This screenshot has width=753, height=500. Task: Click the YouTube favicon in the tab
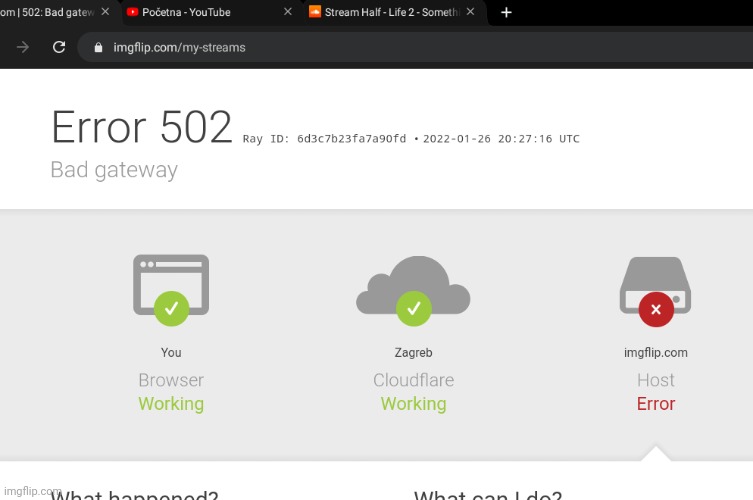(x=132, y=12)
